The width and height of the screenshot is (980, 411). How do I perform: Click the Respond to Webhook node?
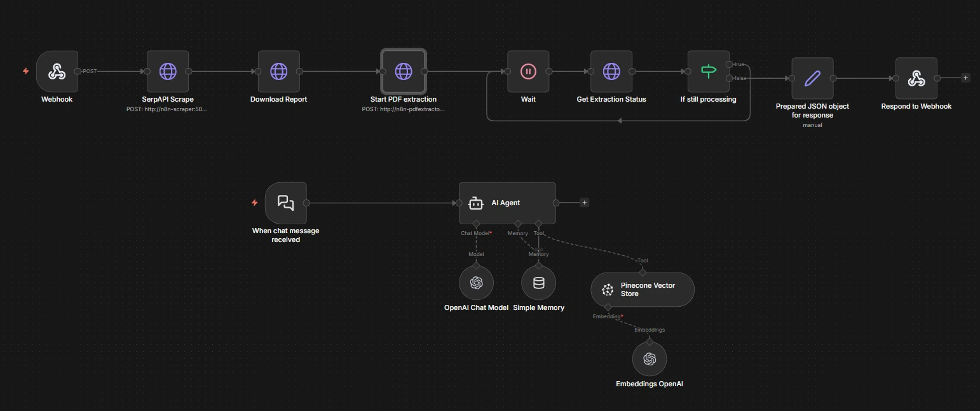click(x=916, y=79)
